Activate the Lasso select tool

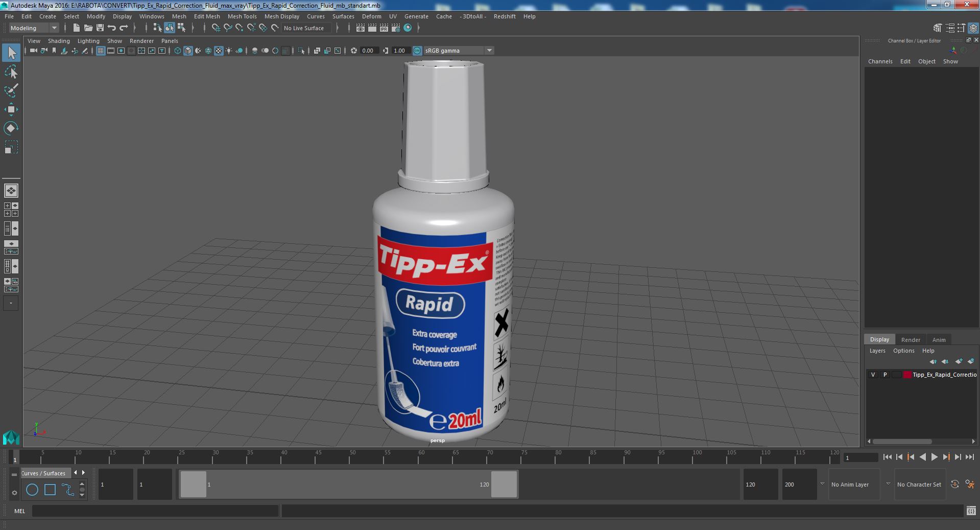(x=11, y=72)
